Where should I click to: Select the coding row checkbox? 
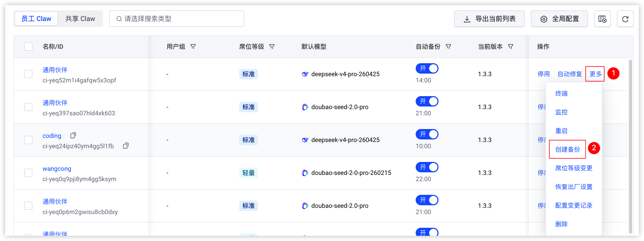click(28, 140)
